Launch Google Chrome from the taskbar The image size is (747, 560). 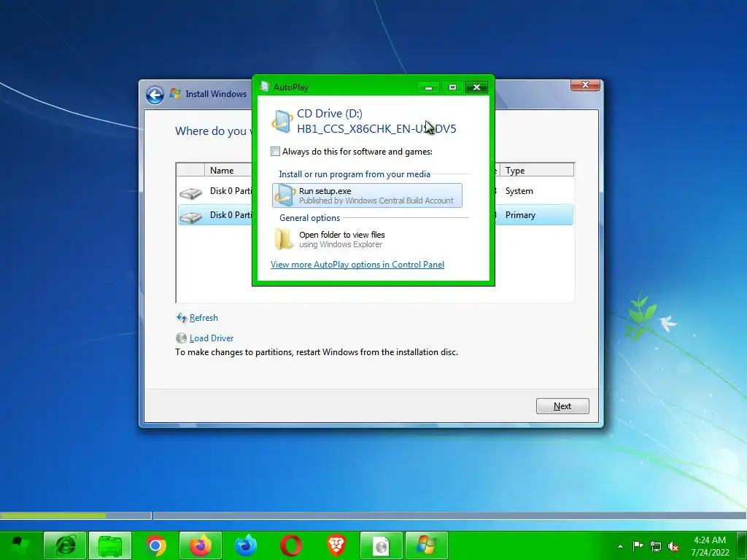point(155,545)
